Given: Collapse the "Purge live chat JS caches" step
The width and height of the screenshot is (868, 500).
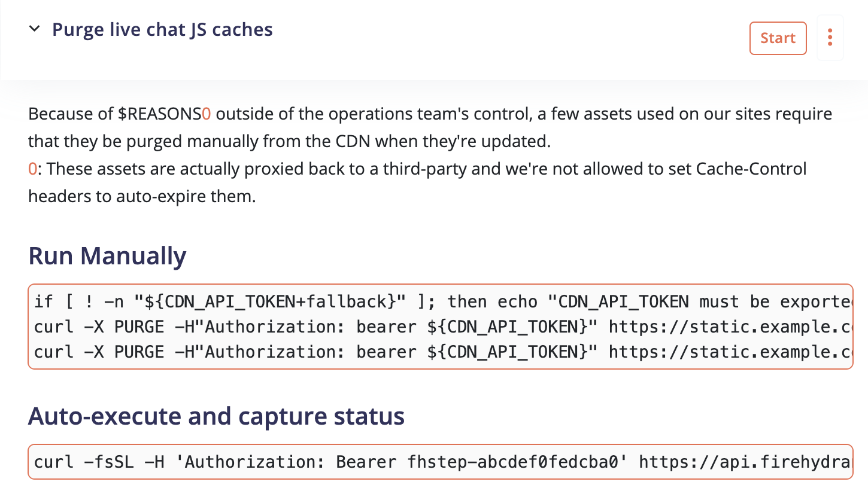Looking at the screenshot, I should (x=35, y=28).
